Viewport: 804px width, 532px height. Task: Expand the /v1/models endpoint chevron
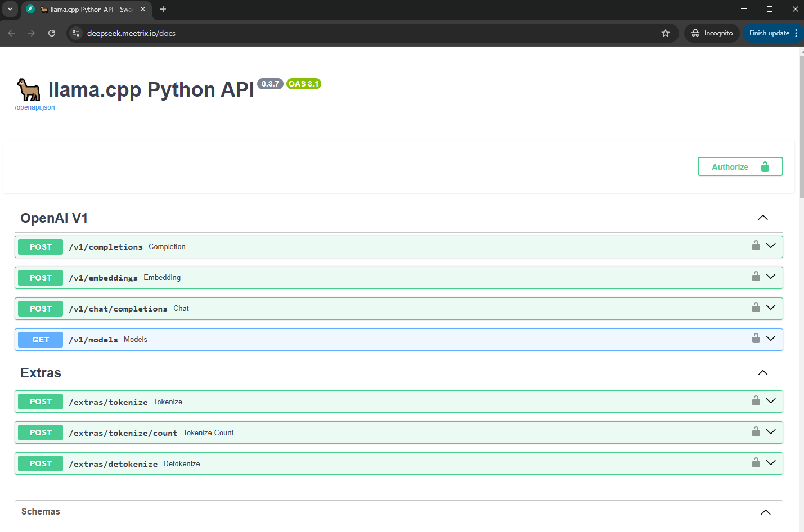(771, 339)
